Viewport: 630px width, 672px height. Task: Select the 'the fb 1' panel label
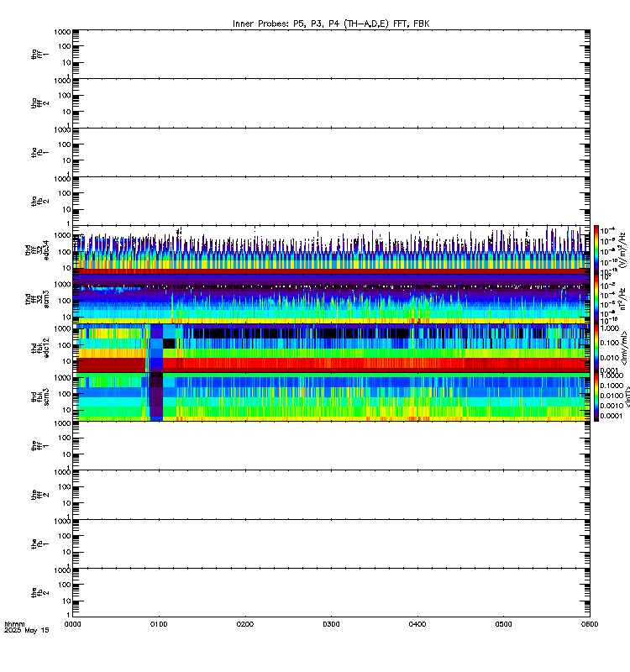click(39, 543)
